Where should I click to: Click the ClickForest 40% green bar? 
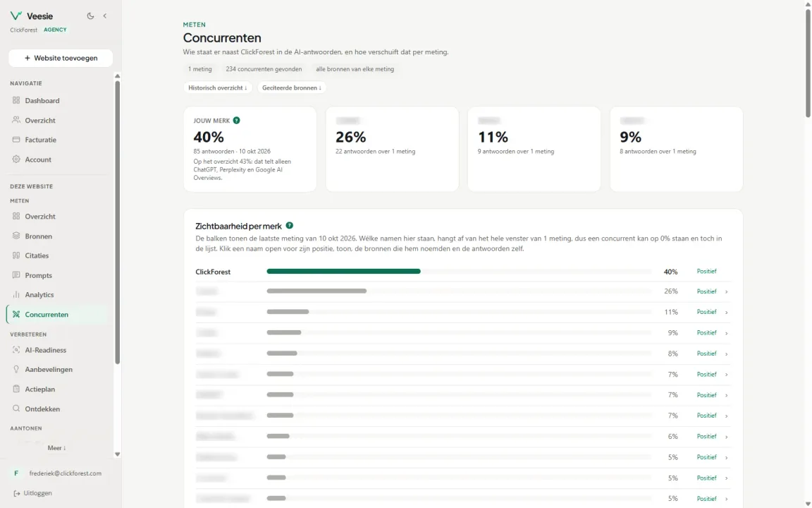click(343, 271)
